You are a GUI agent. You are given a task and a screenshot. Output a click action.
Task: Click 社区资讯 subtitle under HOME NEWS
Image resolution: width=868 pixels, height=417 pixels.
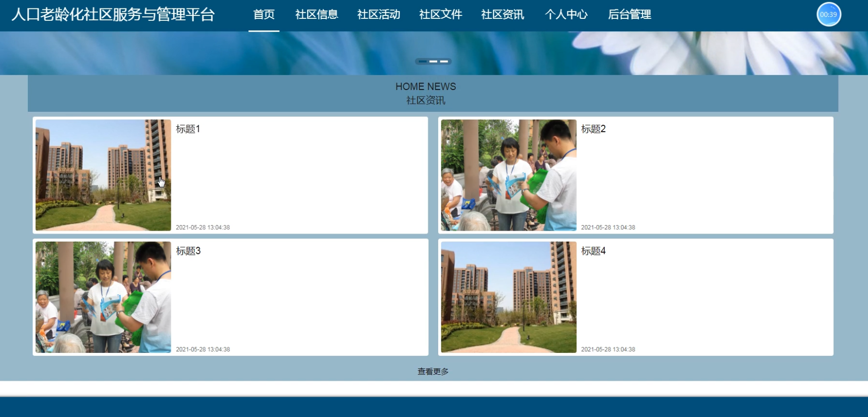(426, 100)
